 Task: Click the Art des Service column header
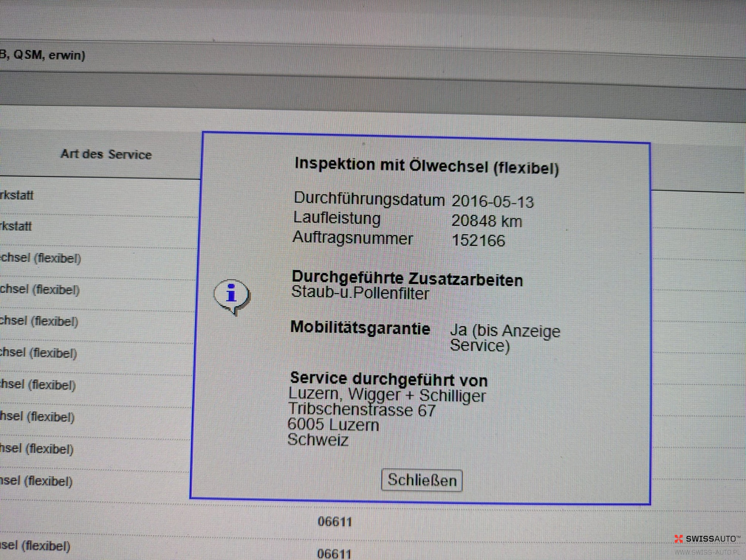pyautogui.click(x=106, y=154)
